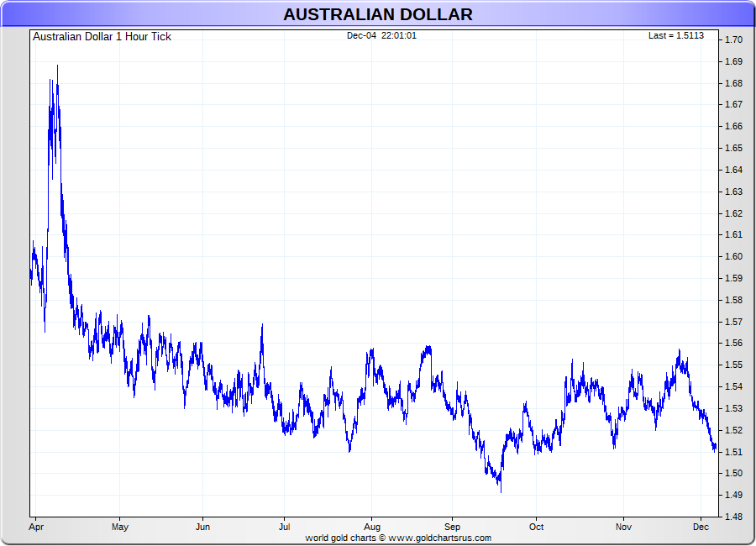Viewport: 756px width, 546px height.
Task: Select the Oct label on the time axis
Action: (x=536, y=528)
